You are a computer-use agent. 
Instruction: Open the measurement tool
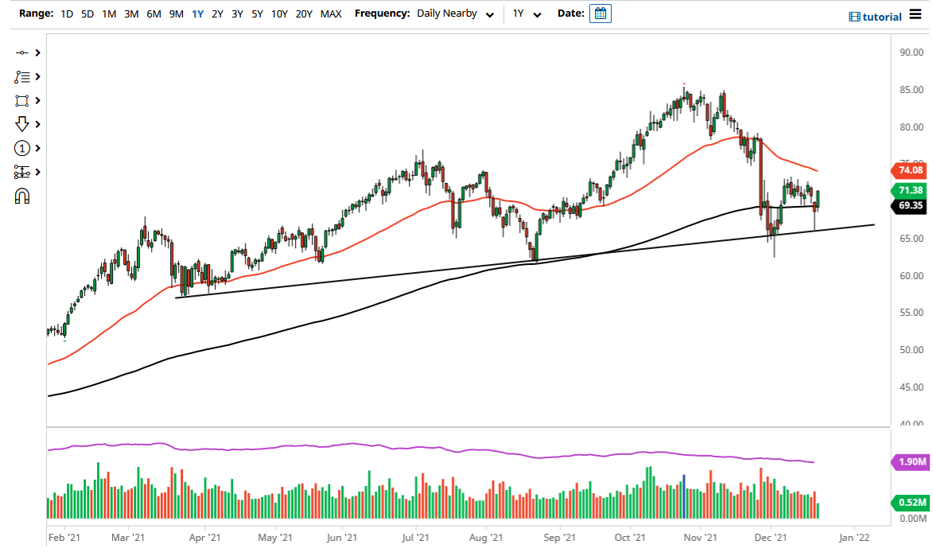point(22,172)
